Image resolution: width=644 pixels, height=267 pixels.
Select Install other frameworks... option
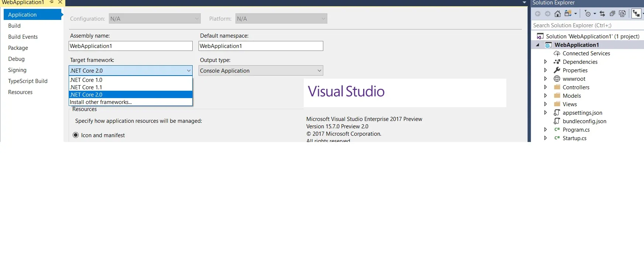131,102
